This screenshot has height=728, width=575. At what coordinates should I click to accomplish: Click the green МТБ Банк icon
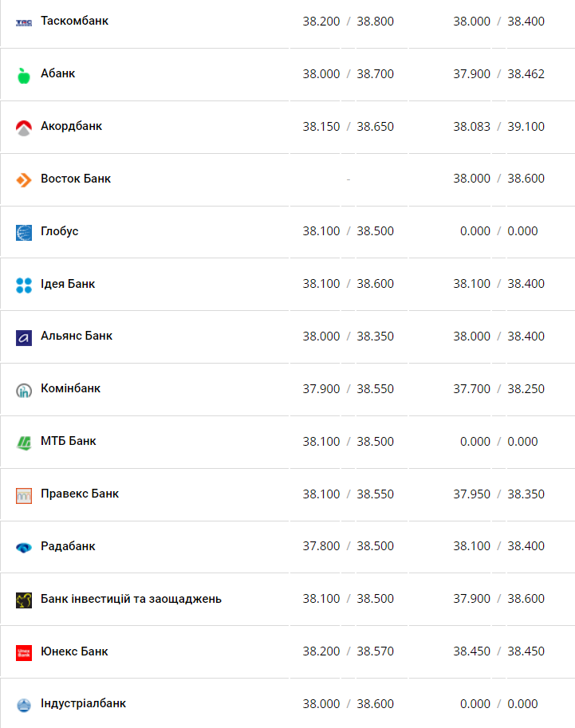[24, 443]
